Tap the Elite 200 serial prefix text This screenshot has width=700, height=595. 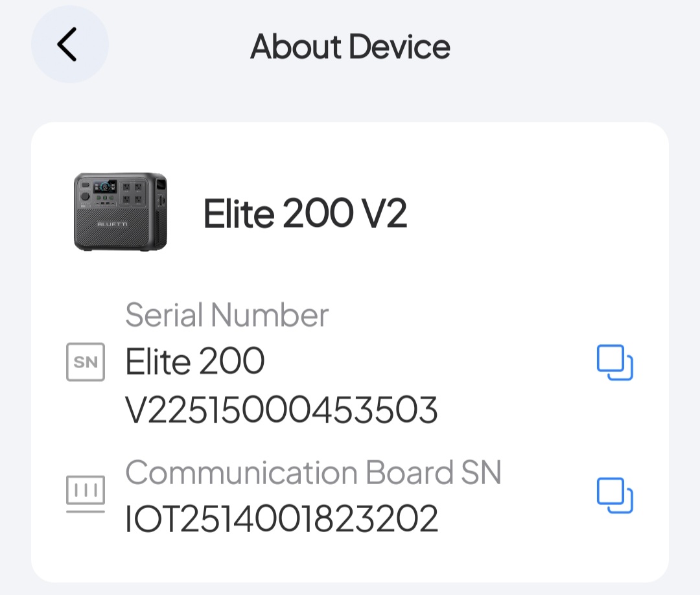(195, 361)
